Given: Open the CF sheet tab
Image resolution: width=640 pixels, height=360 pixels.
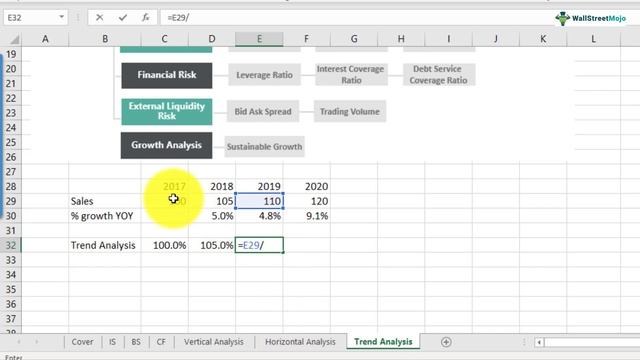Looking at the screenshot, I should [161, 342].
